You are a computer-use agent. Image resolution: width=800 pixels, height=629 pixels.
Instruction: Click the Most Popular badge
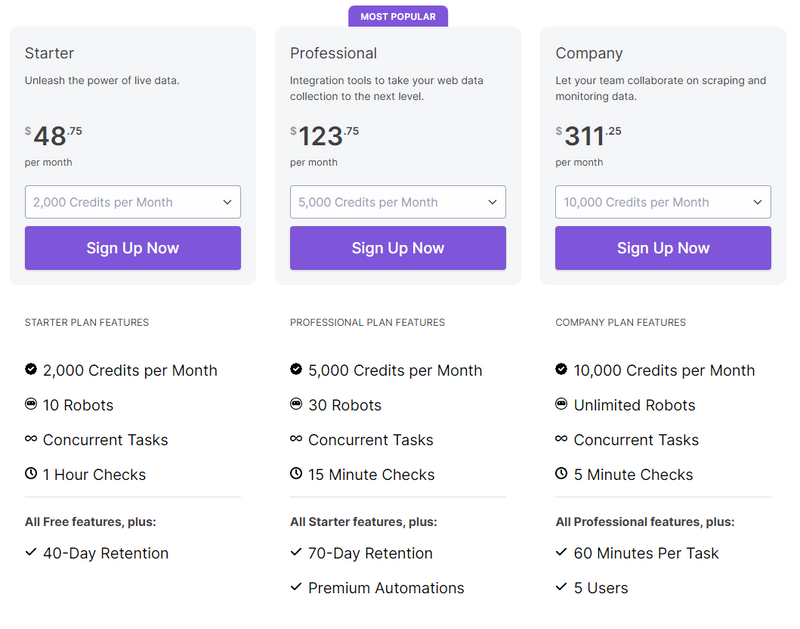pos(398,16)
